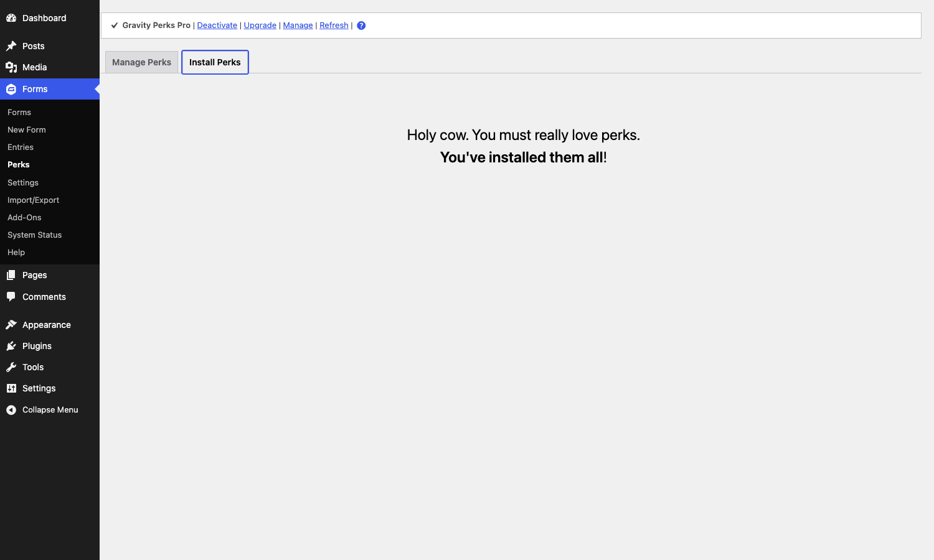Open the Media menu item
Viewport: 934px width, 560px height.
[x=35, y=67]
